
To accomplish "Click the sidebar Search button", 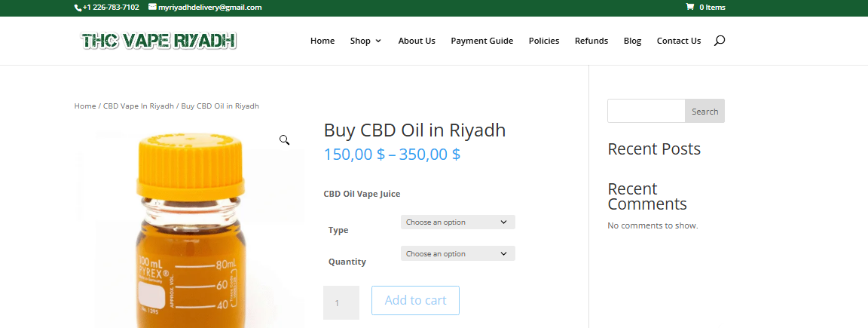I will [704, 112].
